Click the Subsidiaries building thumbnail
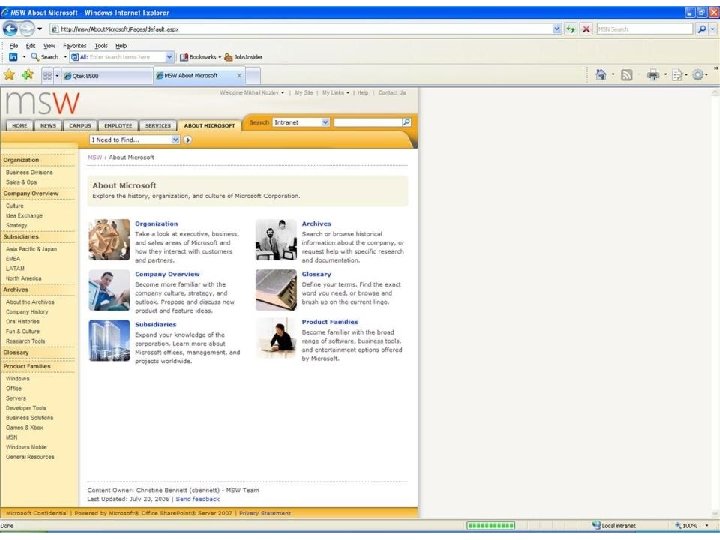Image resolution: width=720 pixels, height=540 pixels. point(109,340)
